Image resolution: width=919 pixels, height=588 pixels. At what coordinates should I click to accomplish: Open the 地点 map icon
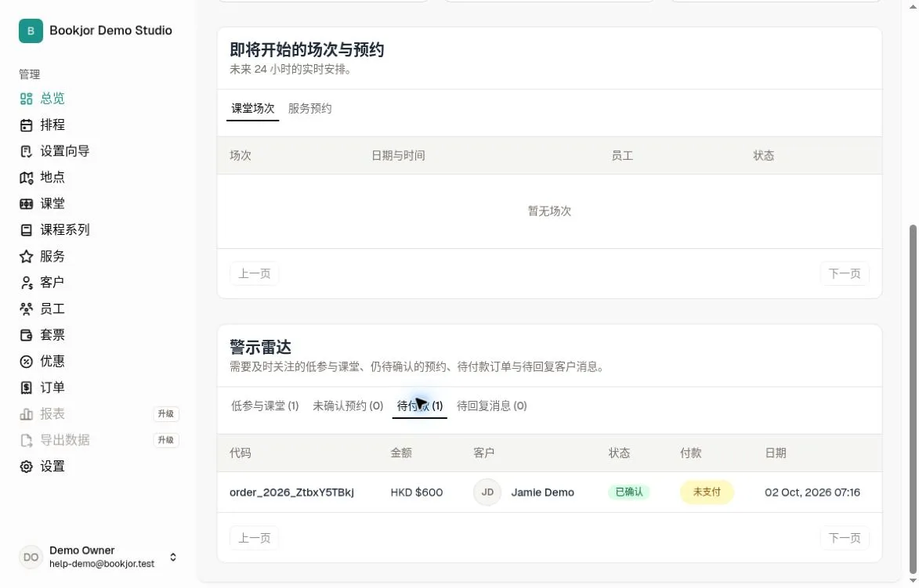[27, 178]
